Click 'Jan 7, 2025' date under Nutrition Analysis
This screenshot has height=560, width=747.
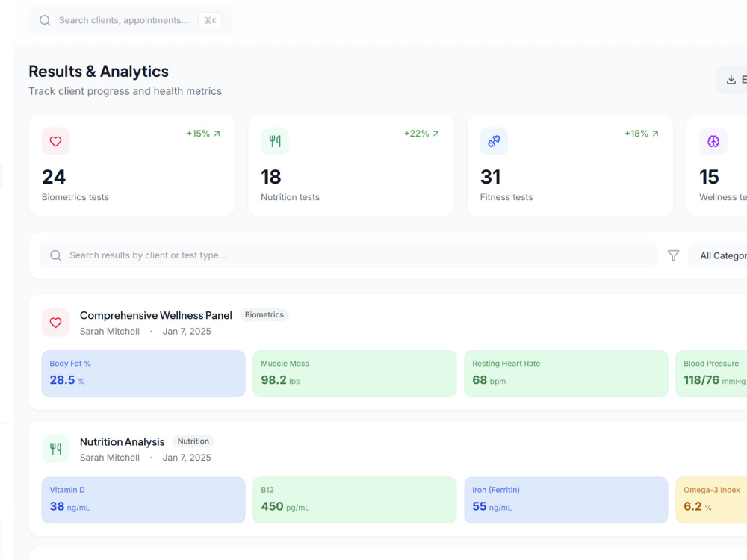(x=187, y=458)
